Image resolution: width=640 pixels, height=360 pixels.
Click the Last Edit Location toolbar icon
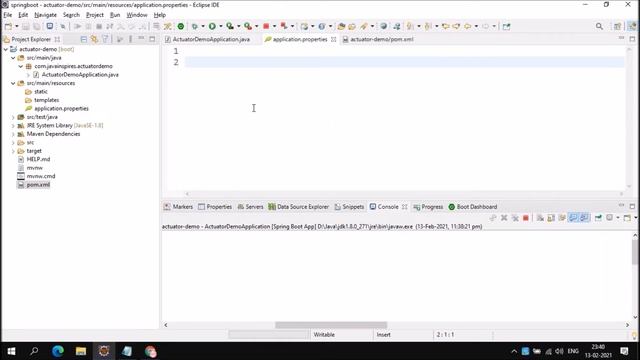446,27
